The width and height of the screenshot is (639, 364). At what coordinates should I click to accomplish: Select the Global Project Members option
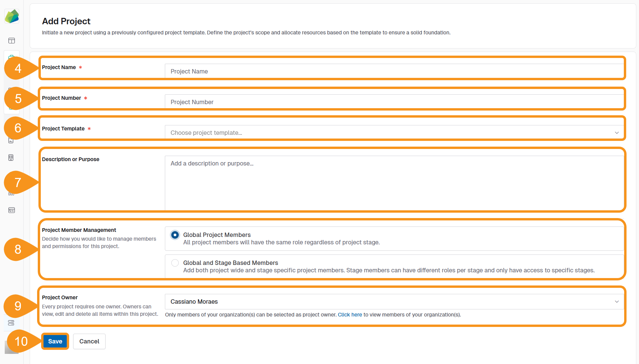[175, 235]
